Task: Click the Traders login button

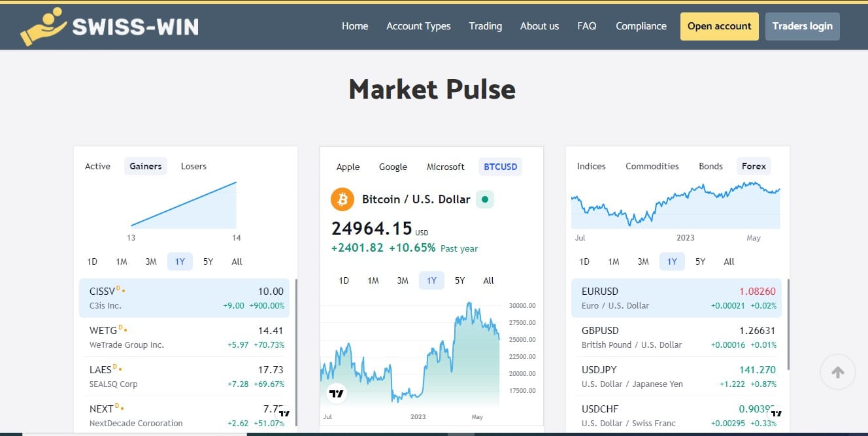Action: [x=802, y=26]
